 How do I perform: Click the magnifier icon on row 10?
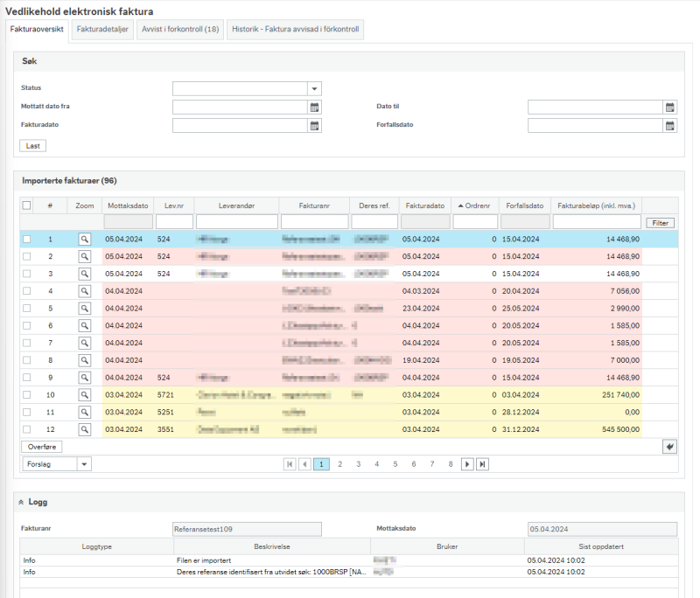[84, 395]
